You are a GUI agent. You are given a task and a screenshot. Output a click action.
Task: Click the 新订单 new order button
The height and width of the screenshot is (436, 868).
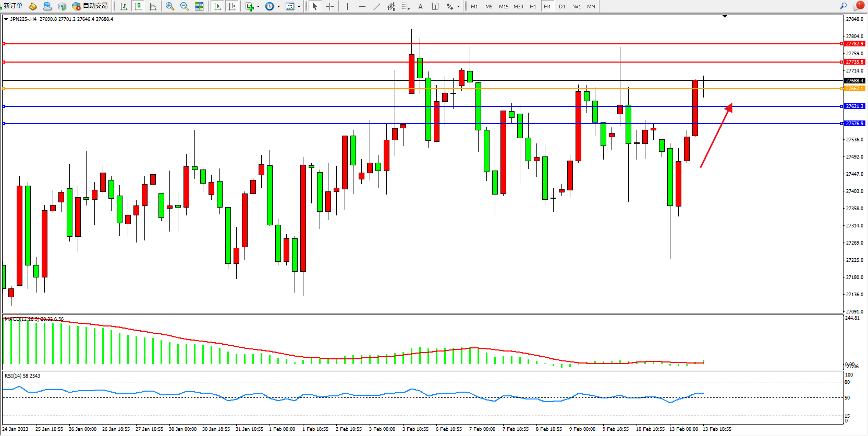pyautogui.click(x=13, y=6)
